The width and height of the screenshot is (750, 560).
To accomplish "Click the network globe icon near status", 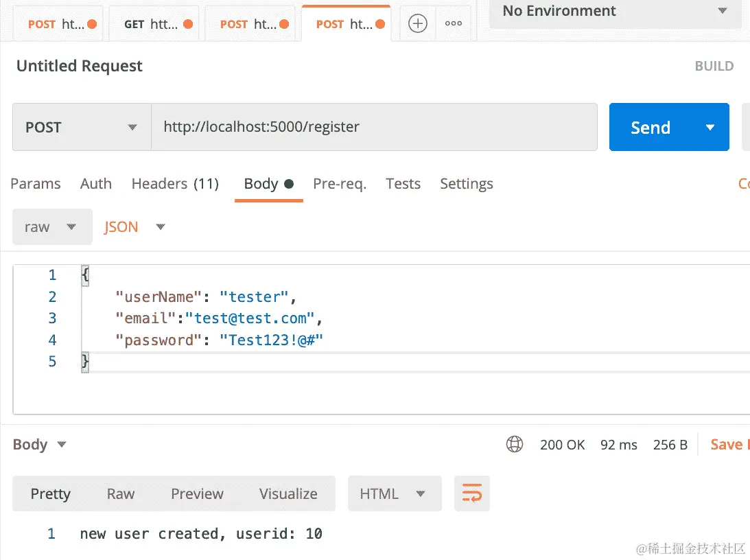I will point(515,444).
